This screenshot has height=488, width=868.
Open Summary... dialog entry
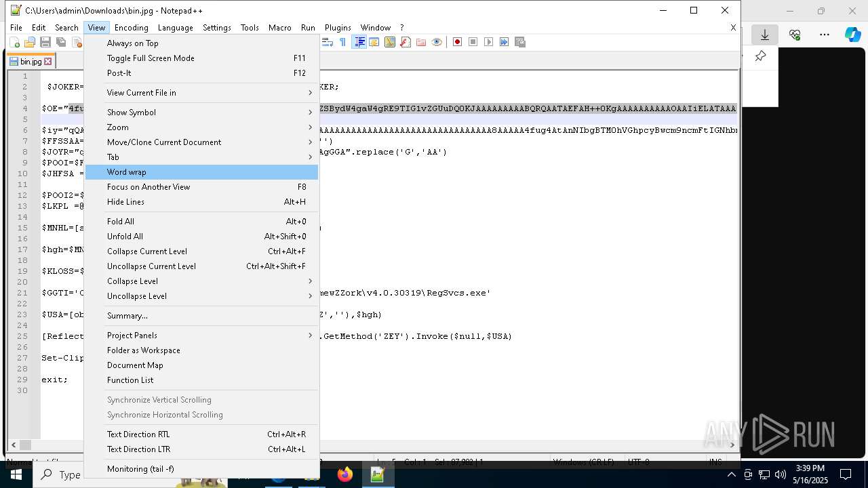coord(202,316)
